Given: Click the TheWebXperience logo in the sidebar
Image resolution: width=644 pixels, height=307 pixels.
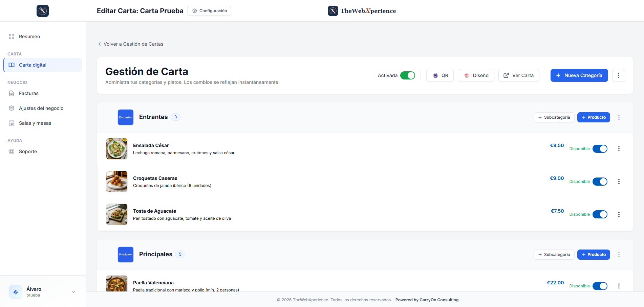Looking at the screenshot, I should 43,11.
